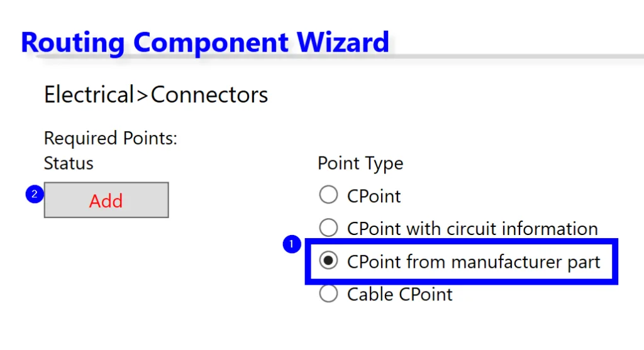
Task: Click the 'CPoint from manufacturer part' label text
Action: (x=474, y=261)
